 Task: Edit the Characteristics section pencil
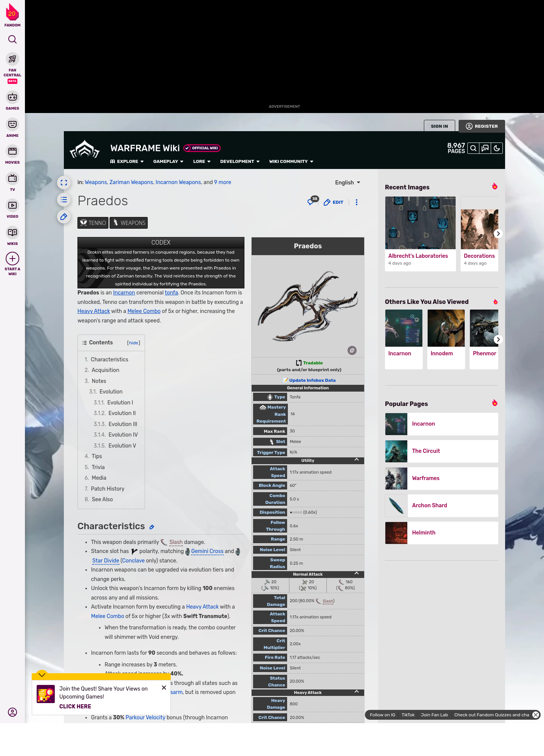152,527
